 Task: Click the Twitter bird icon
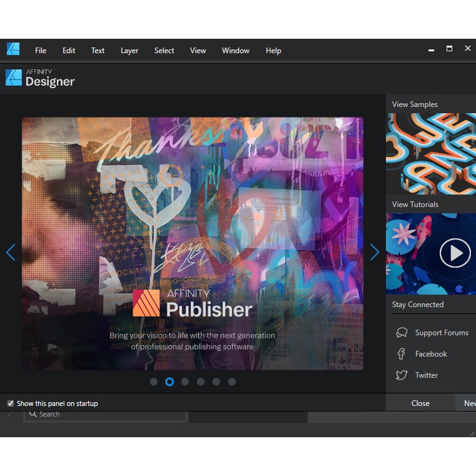tap(402, 375)
